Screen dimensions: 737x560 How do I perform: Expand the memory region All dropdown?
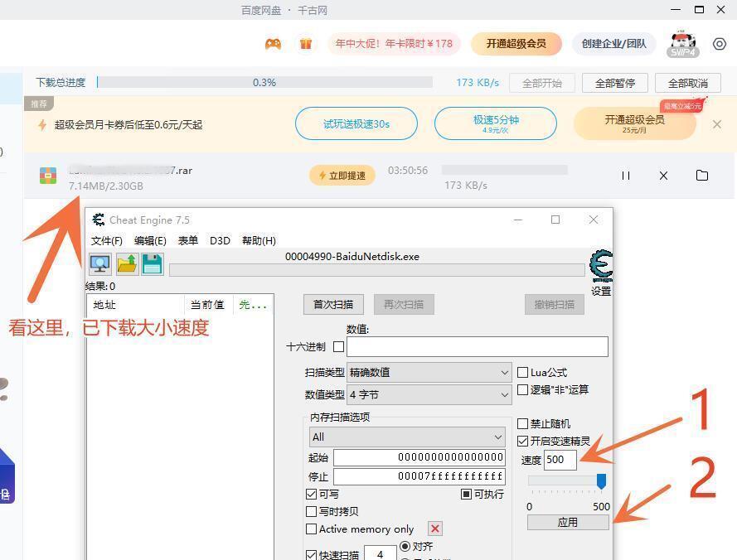(x=406, y=437)
